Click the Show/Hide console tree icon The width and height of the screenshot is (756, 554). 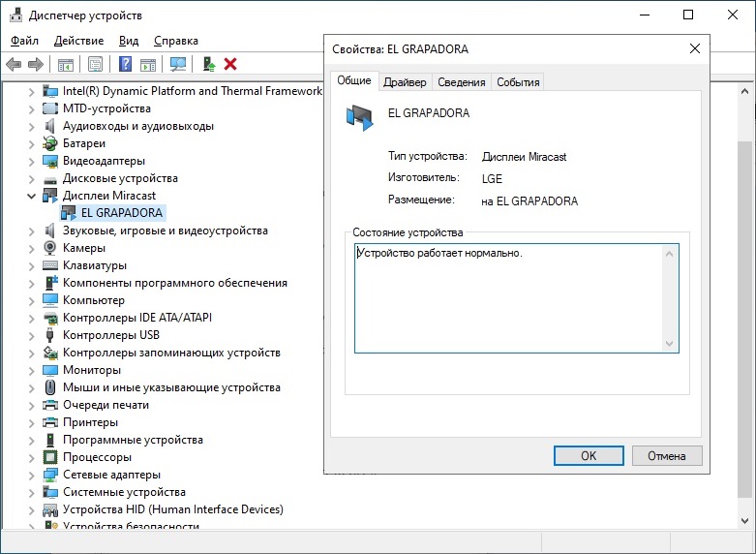pyautogui.click(x=66, y=64)
